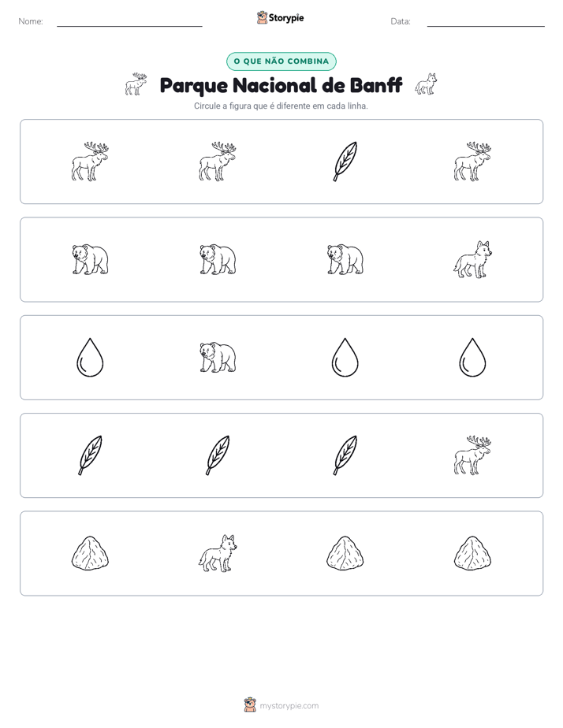Click the leaf picture in the first row
Image resolution: width=563 pixels, height=728 pixels.
345,162
